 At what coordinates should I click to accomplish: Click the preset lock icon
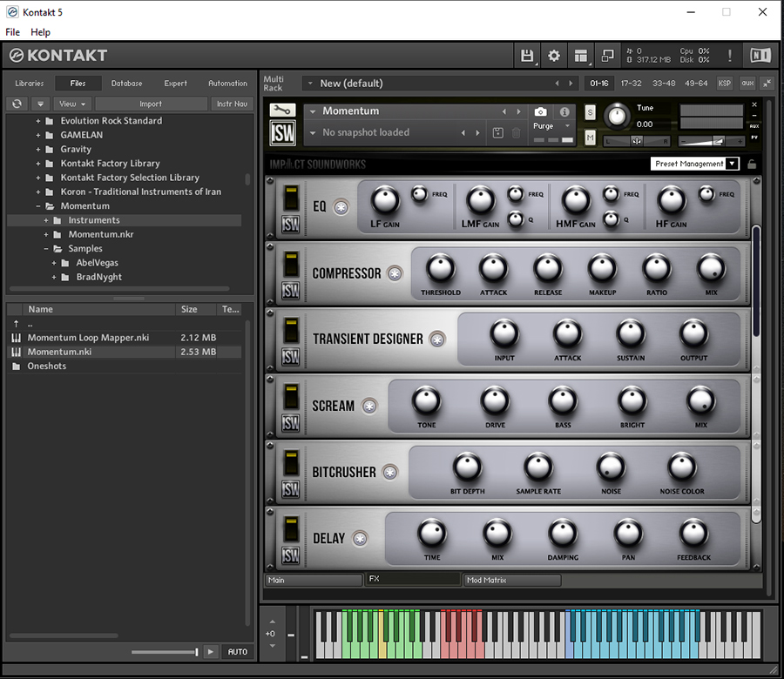click(752, 164)
